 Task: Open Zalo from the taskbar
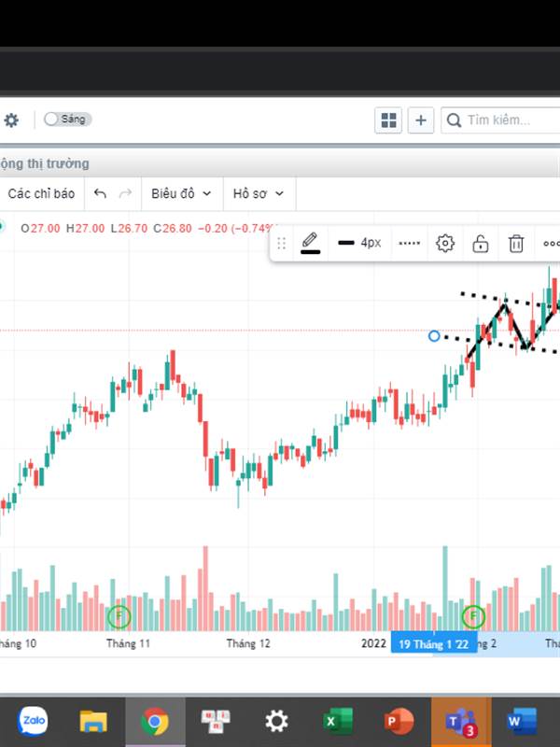[33, 720]
